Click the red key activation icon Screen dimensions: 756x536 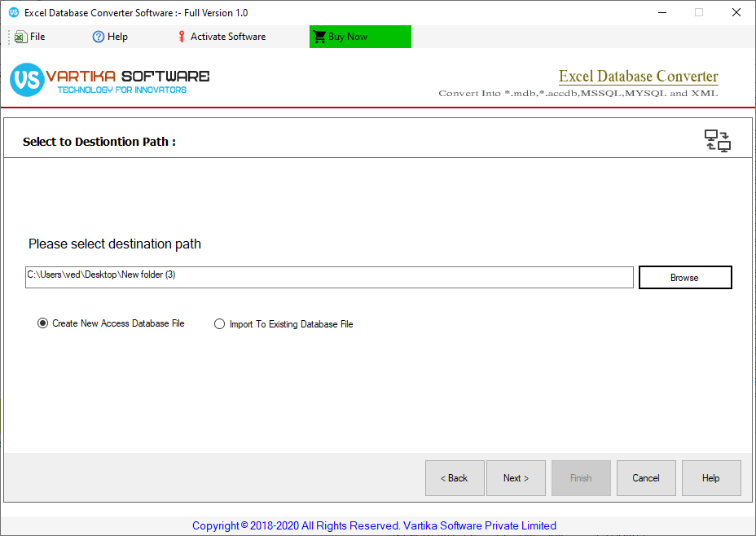[x=182, y=37]
